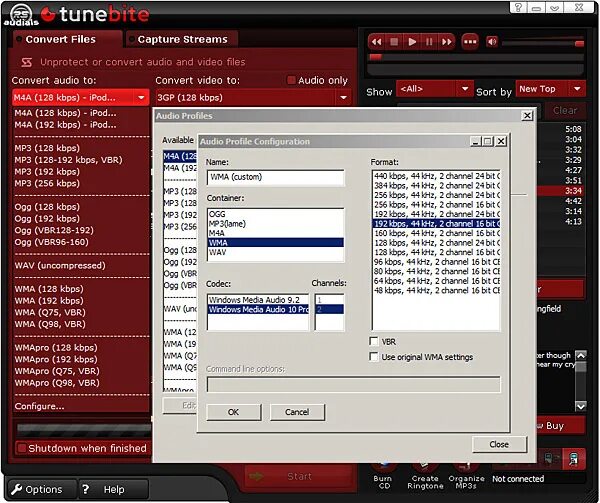Switch to the Capture Streams tab

[183, 39]
